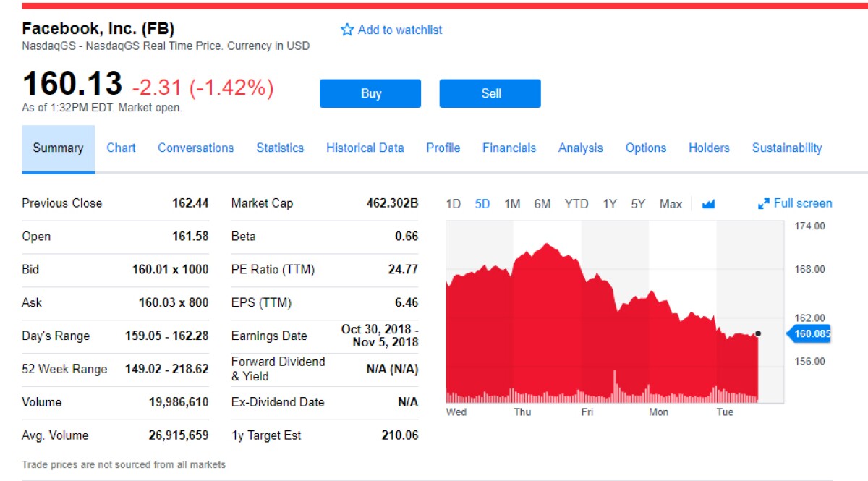
Task: Open the Financials tab
Action: click(509, 148)
